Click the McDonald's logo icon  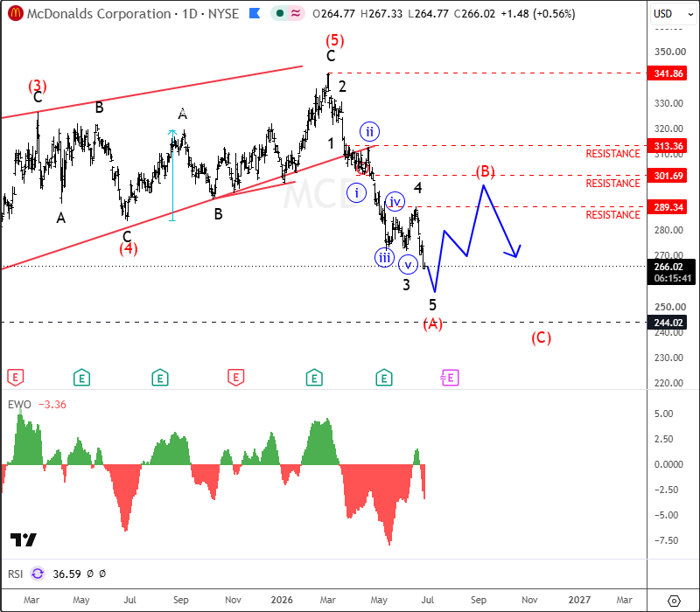pyautogui.click(x=15, y=13)
